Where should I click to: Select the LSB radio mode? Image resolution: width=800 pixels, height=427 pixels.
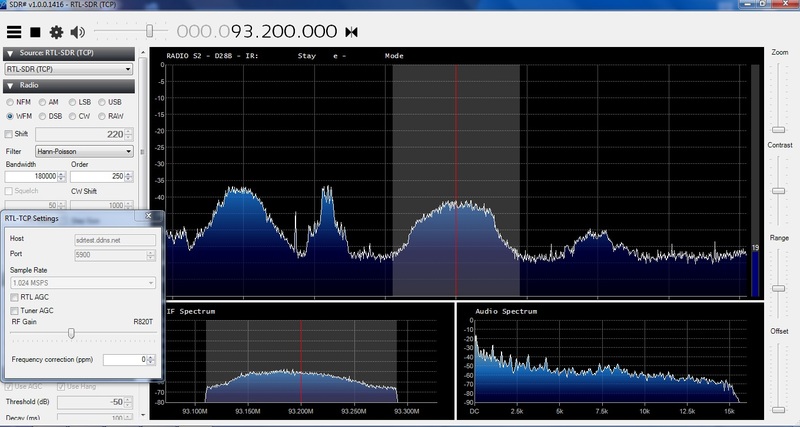pyautogui.click(x=80, y=102)
